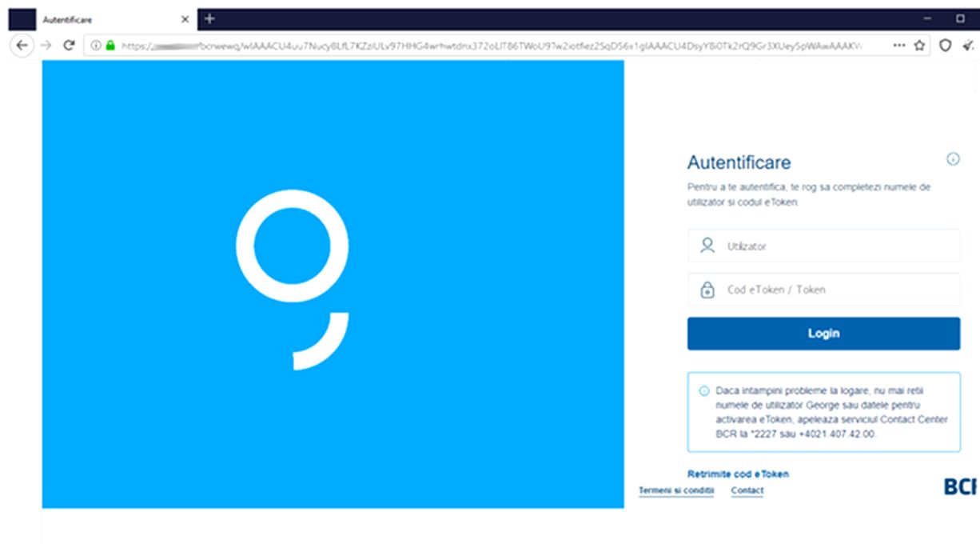The image size is (980, 560).
Task: Bookmark this page with the star icon
Action: pyautogui.click(x=920, y=46)
